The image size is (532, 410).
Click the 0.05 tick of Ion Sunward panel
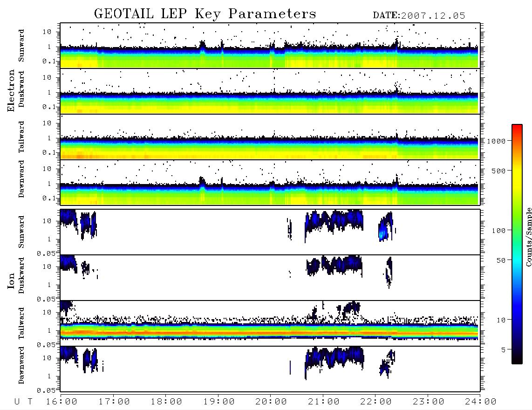(46, 253)
